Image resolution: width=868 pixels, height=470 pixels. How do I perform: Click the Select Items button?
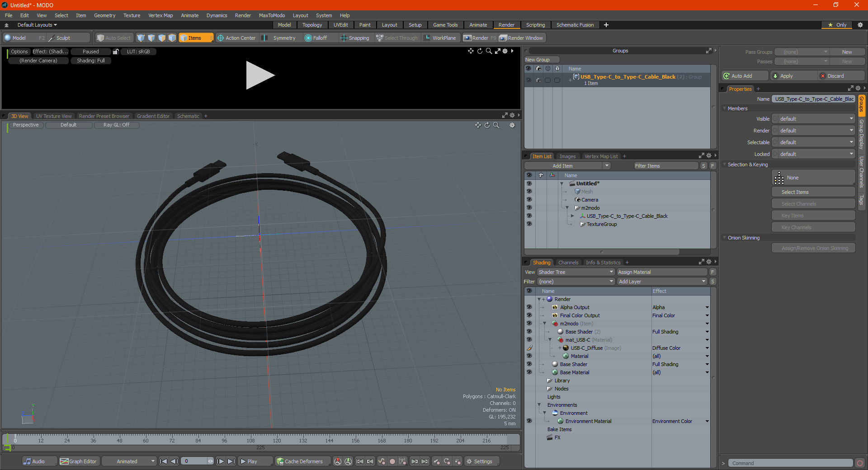click(x=813, y=192)
